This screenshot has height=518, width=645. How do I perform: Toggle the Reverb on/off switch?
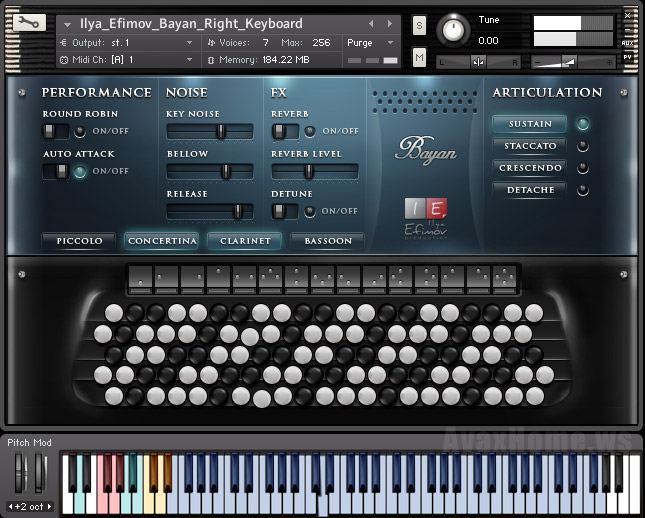(x=285, y=132)
